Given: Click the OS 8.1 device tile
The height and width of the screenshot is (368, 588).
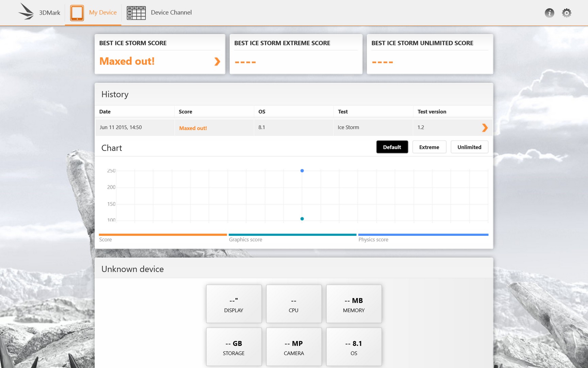Looking at the screenshot, I should (x=354, y=347).
